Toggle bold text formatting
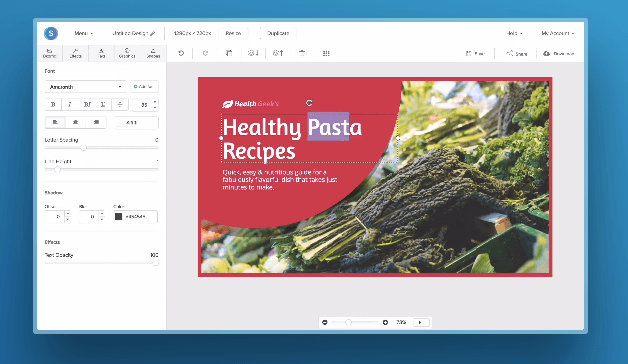This screenshot has height=364, width=628. pos(53,105)
